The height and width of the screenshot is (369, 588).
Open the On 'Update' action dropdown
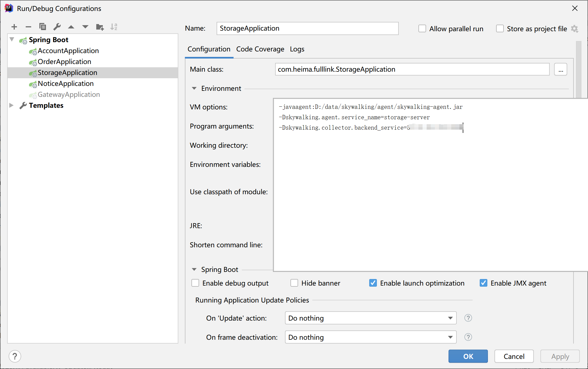pyautogui.click(x=371, y=318)
